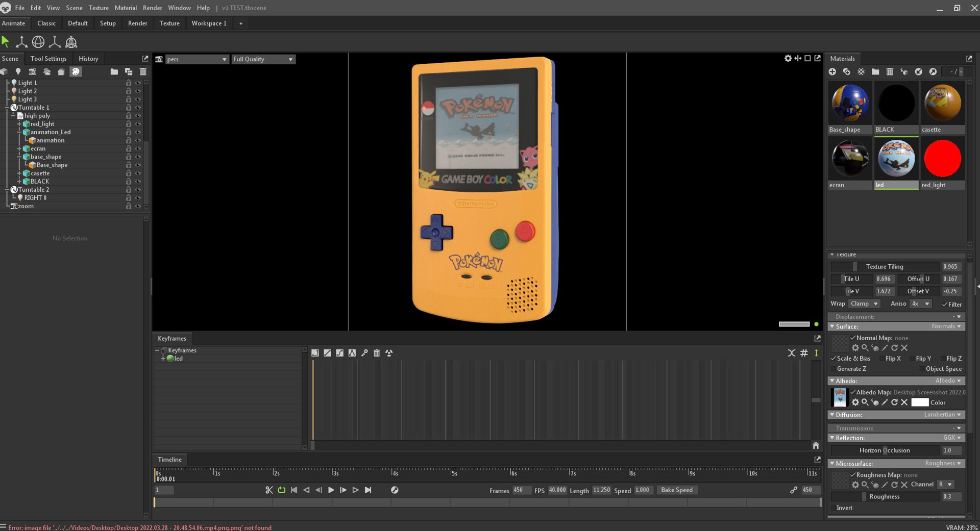980x531 pixels.
Task: Click the Bake Speed button
Action: click(x=677, y=490)
